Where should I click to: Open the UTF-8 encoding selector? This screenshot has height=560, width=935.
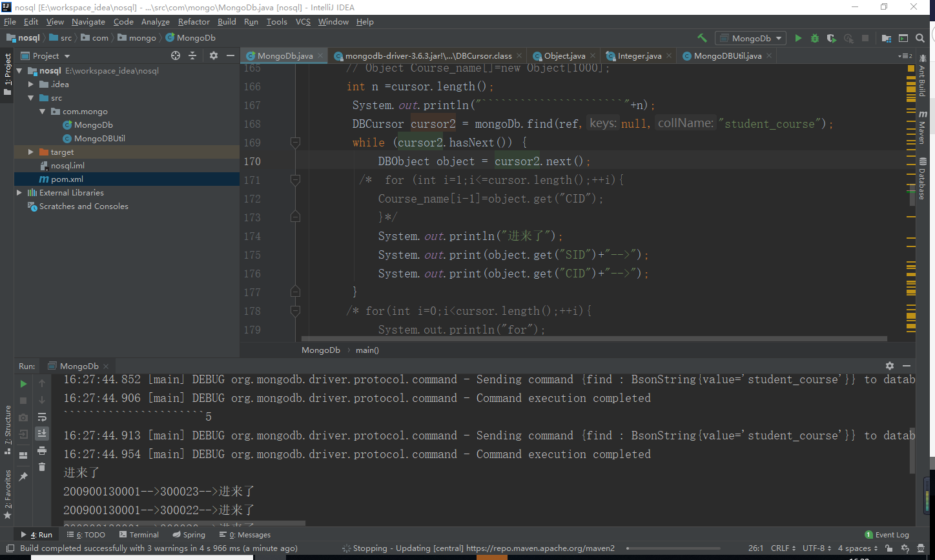pyautogui.click(x=817, y=548)
